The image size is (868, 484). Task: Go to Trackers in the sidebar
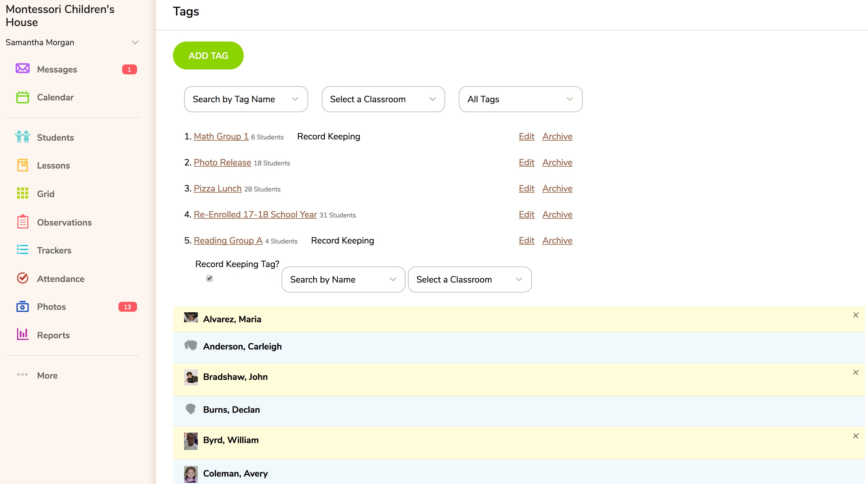click(54, 250)
